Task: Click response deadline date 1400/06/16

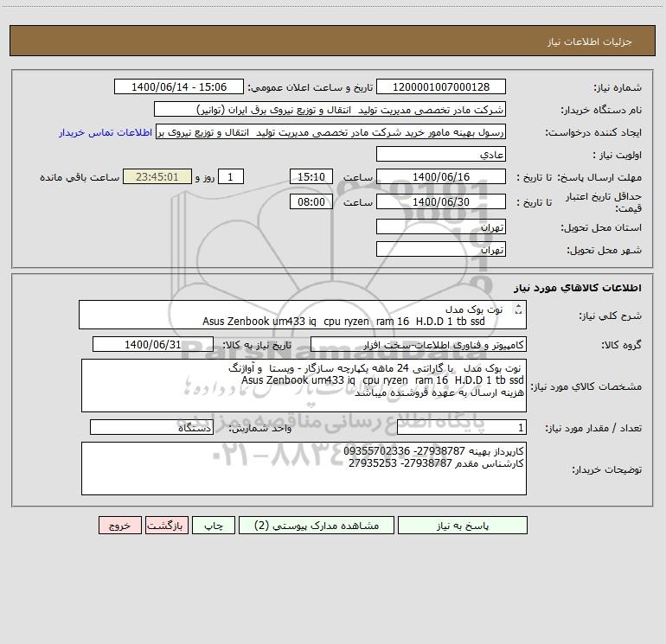Action: coord(441,176)
